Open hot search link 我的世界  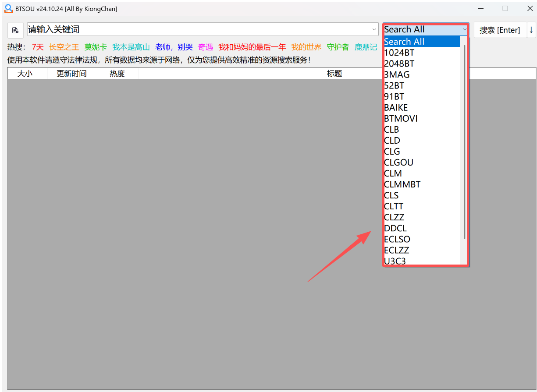coord(306,47)
